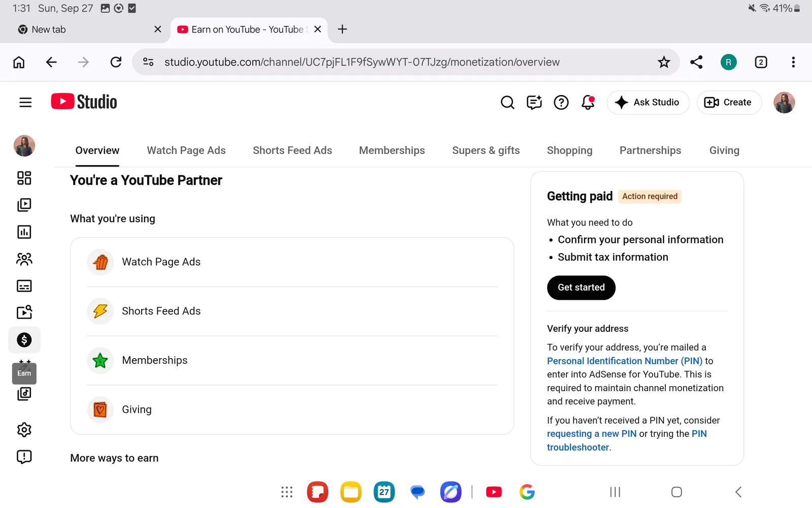The width and height of the screenshot is (812, 508).
Task: Open the Content detection sidebar icon
Action: [x=24, y=312]
